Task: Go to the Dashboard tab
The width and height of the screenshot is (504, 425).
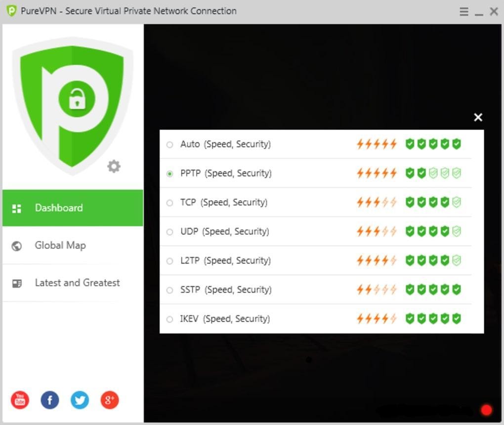Action: (58, 208)
